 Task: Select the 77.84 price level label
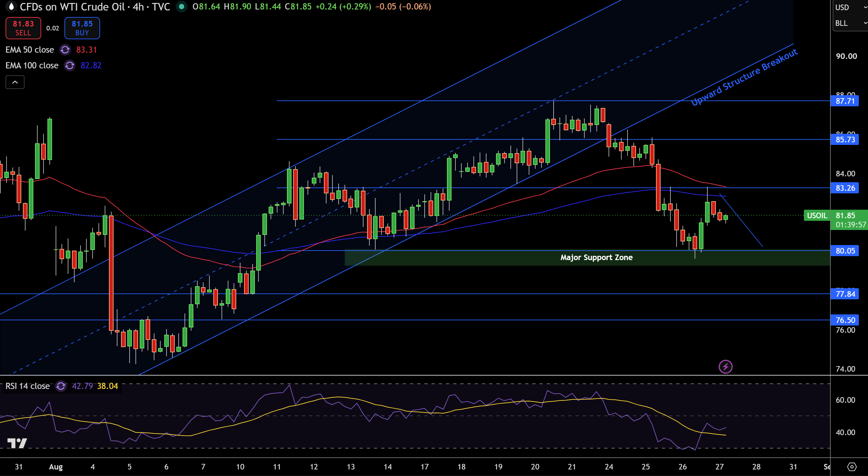845,294
